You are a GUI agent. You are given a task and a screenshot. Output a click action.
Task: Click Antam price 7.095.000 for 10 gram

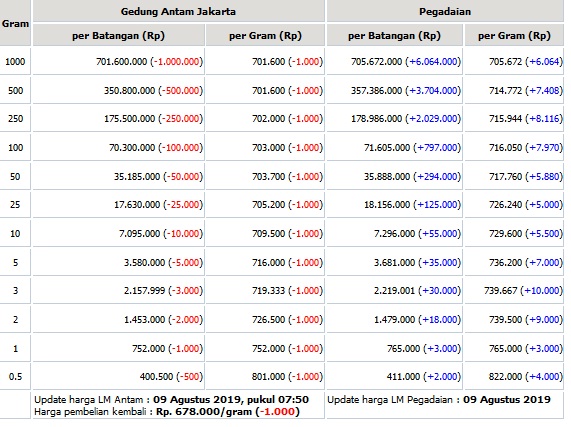(139, 234)
